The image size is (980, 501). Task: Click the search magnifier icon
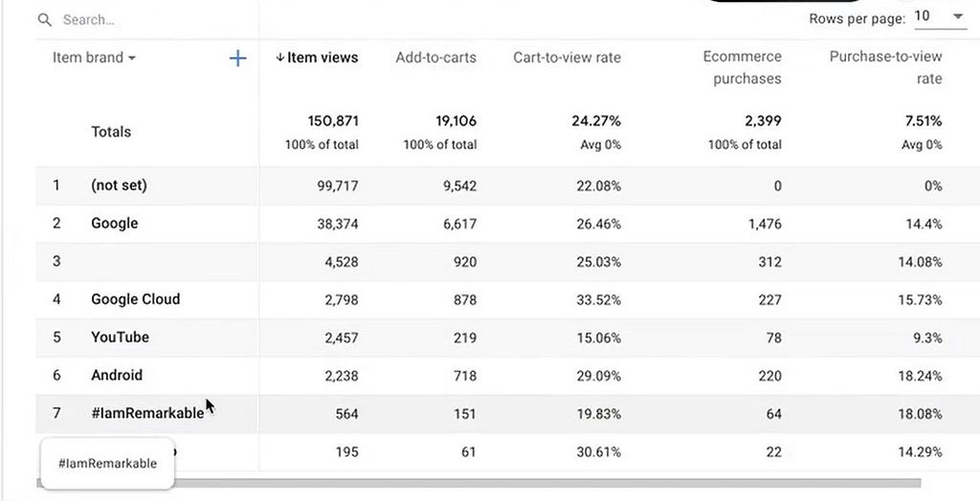tap(44, 20)
